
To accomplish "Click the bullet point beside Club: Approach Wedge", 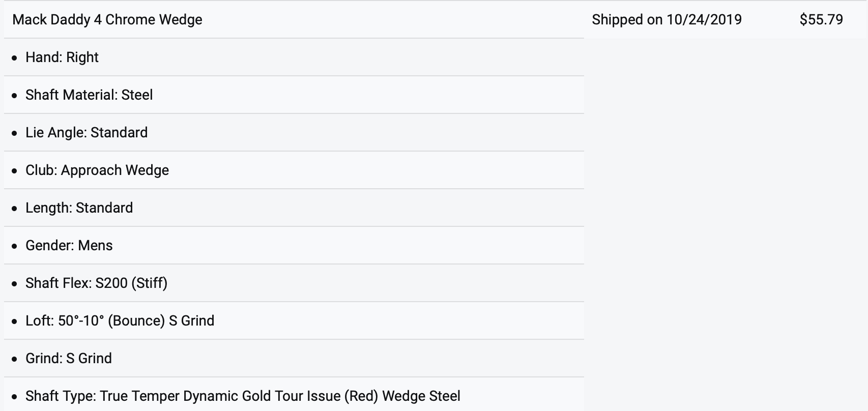I will click(x=15, y=171).
